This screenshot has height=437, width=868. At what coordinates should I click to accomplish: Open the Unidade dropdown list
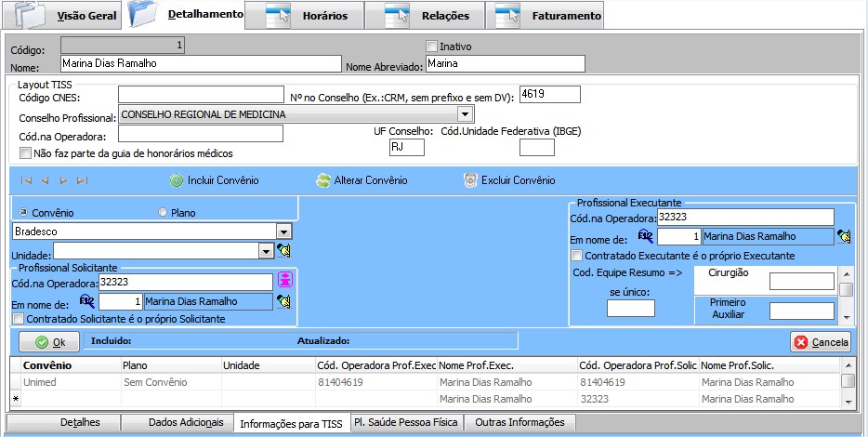coord(266,250)
